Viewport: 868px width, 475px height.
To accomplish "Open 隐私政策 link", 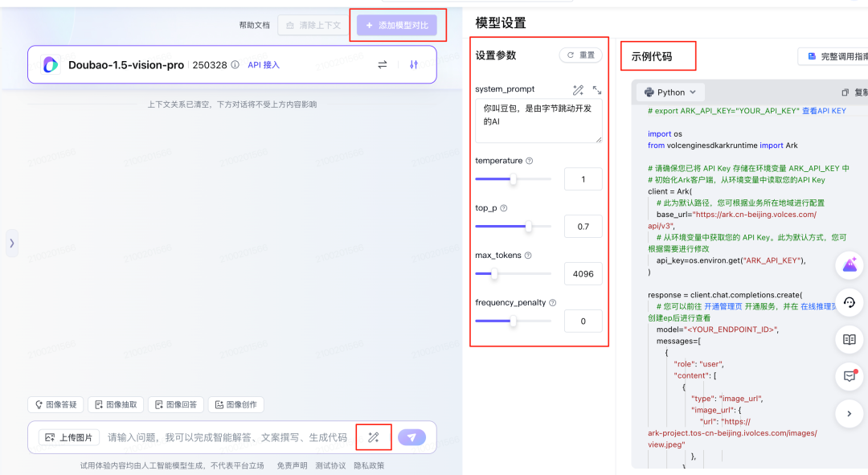I will 369,465.
